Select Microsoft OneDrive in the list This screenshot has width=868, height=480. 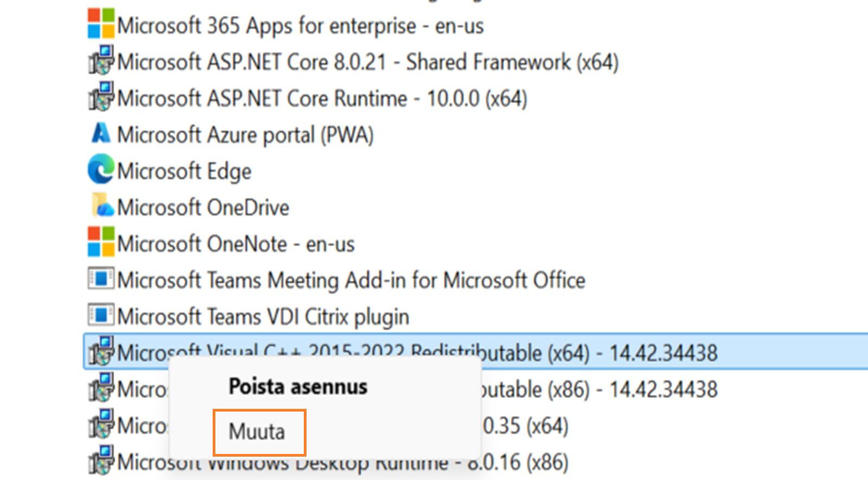tap(203, 207)
